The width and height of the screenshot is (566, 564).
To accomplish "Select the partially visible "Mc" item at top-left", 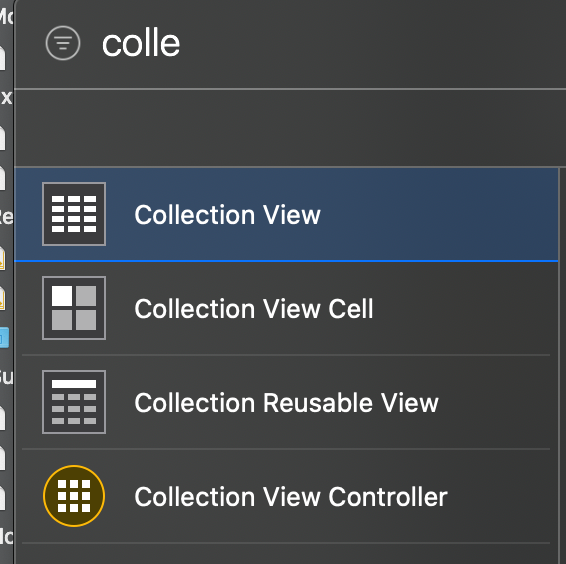I will [x=6, y=17].
